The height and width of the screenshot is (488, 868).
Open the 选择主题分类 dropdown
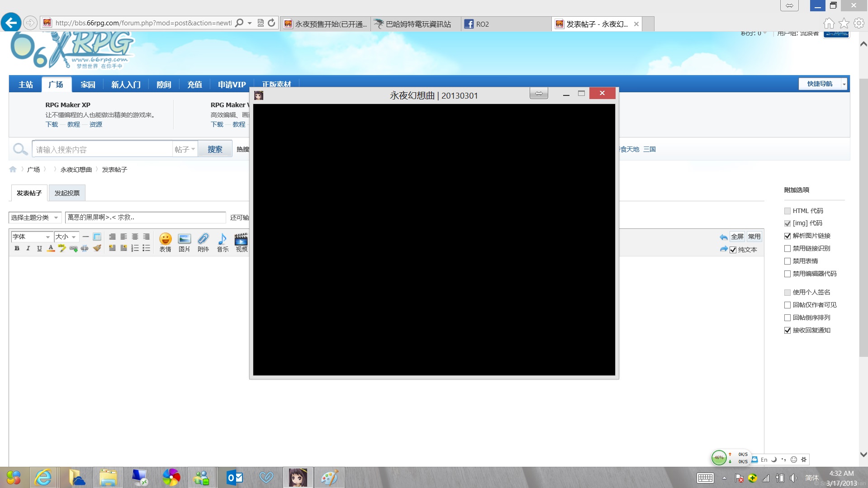[35, 218]
